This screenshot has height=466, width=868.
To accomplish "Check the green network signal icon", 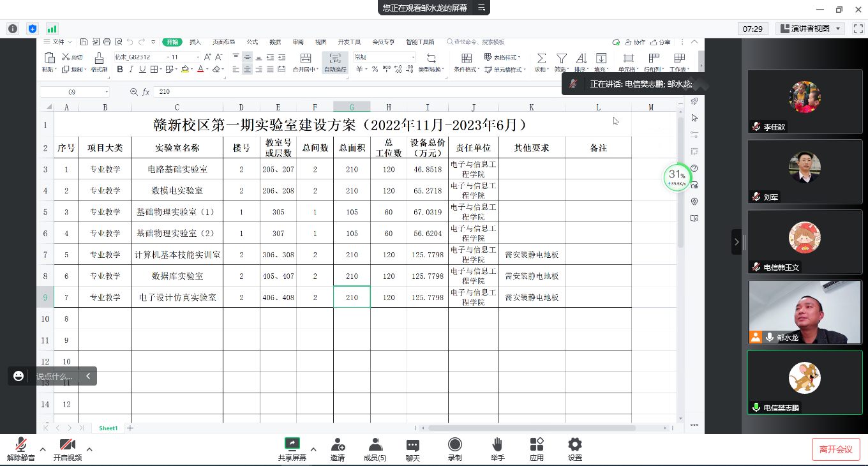I will coord(52,29).
